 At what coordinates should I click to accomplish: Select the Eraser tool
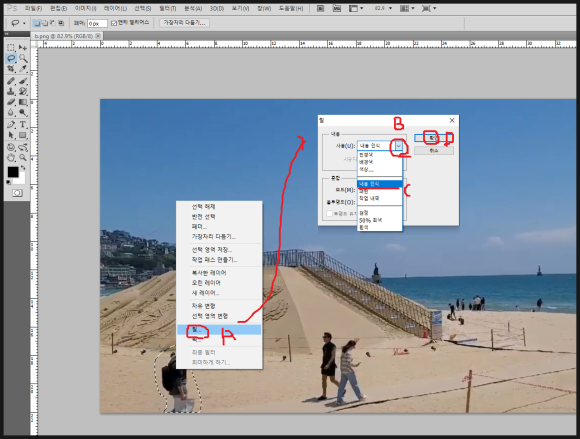[11, 102]
